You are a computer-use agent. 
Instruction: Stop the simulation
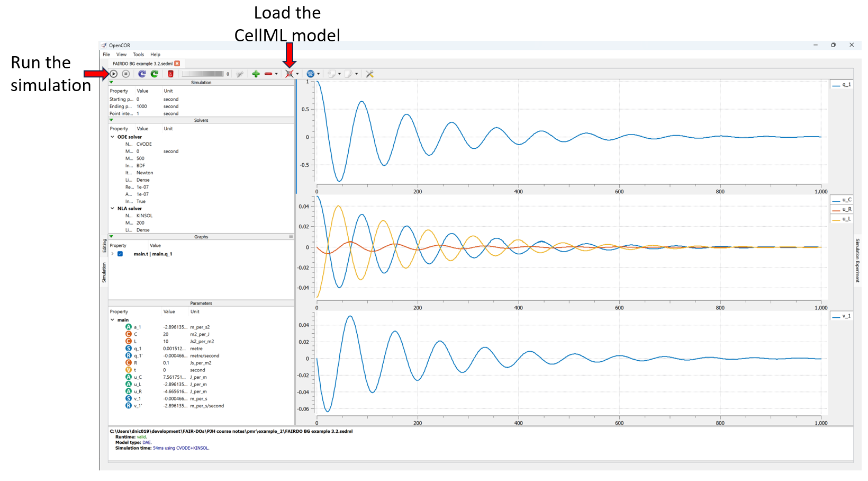(126, 74)
